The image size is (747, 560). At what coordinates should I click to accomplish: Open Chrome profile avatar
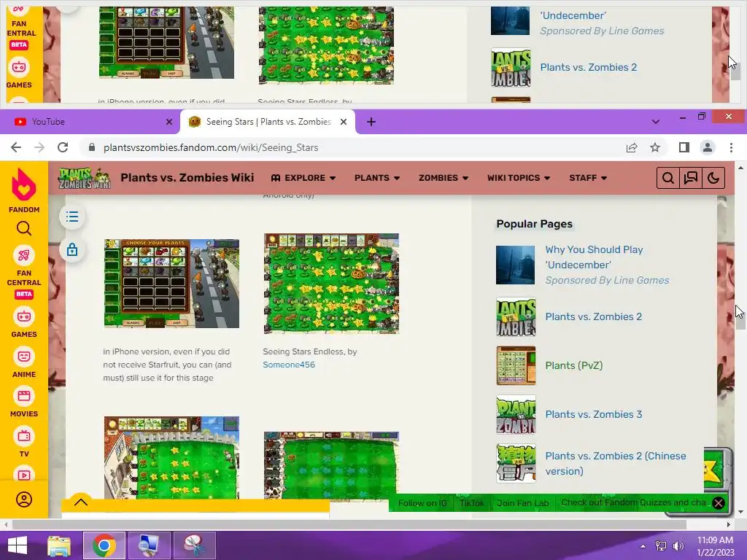708,147
